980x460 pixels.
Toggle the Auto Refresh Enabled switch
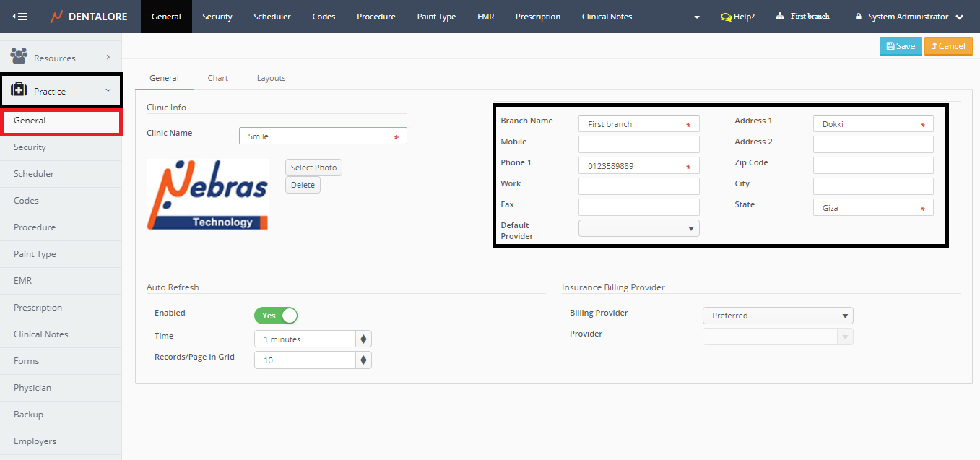[275, 316]
